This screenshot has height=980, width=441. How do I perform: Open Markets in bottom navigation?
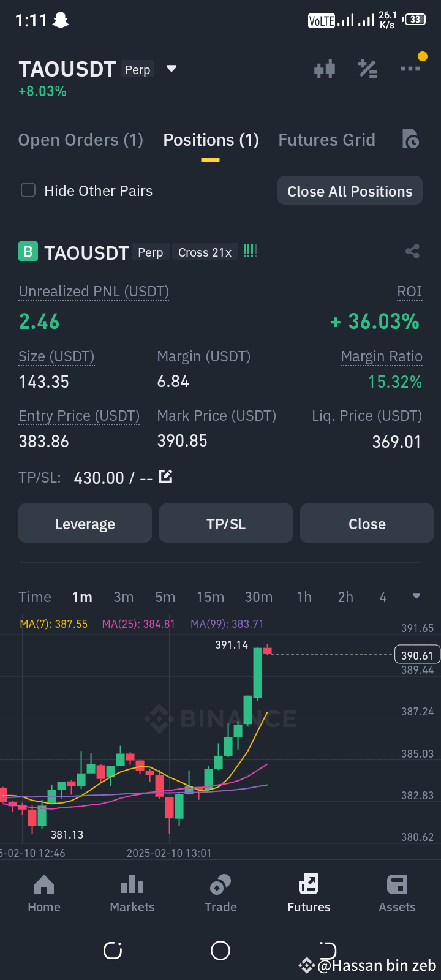(x=132, y=894)
